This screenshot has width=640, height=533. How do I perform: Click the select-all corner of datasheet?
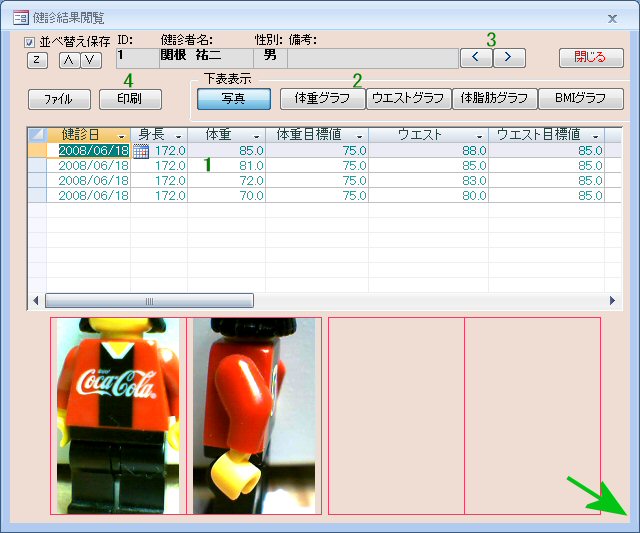[x=37, y=135]
